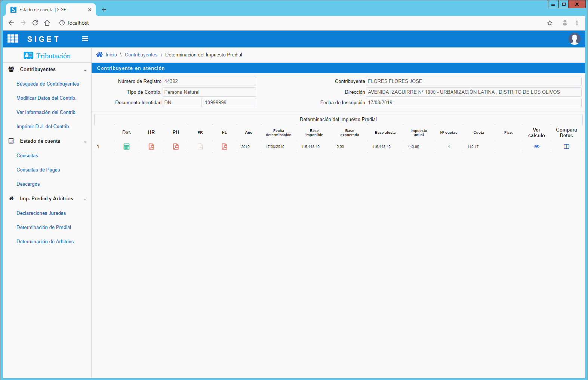Image resolution: width=588 pixels, height=380 pixels.
Task: View site information icon by localhost
Action: [62, 23]
